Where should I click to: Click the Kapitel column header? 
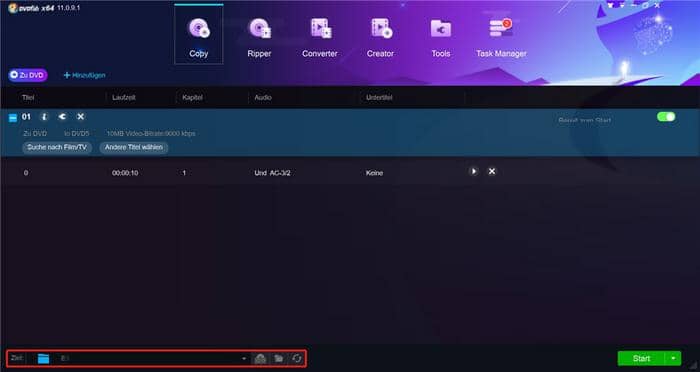[192, 97]
